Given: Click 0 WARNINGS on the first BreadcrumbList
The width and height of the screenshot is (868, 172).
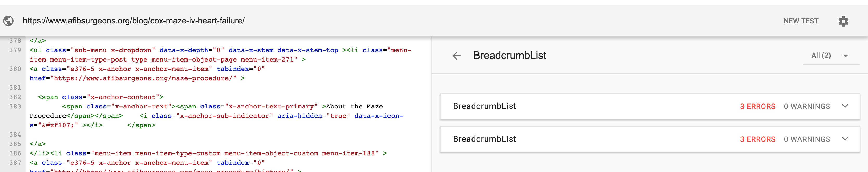Looking at the screenshot, I should (x=807, y=107).
